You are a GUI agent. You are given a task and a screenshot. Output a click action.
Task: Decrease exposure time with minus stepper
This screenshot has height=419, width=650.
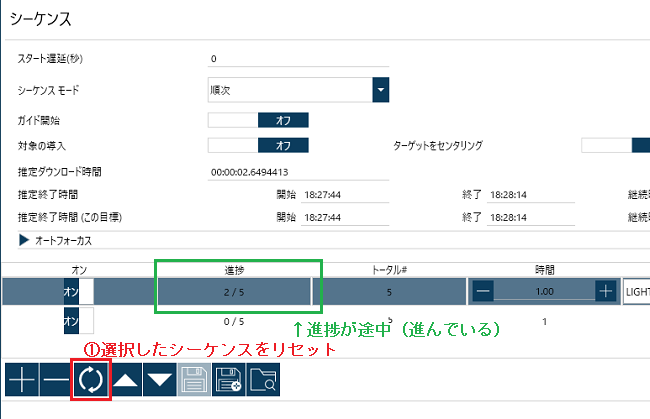[483, 291]
